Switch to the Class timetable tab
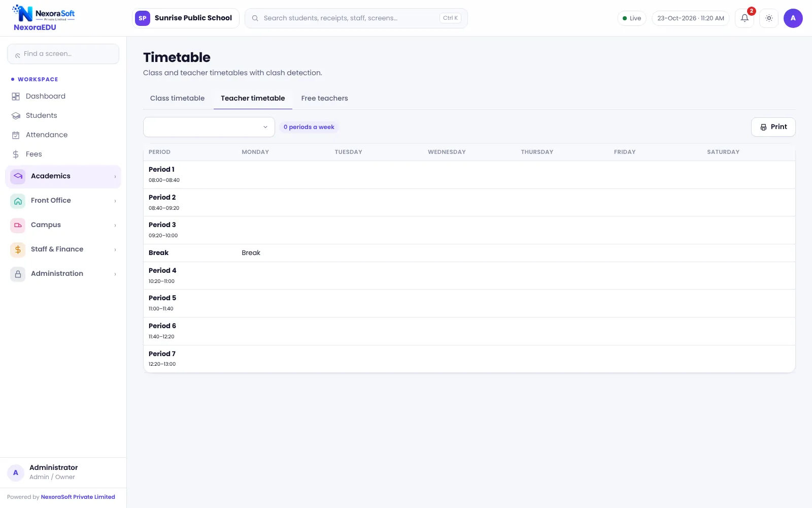The width and height of the screenshot is (812, 508). pos(177,99)
